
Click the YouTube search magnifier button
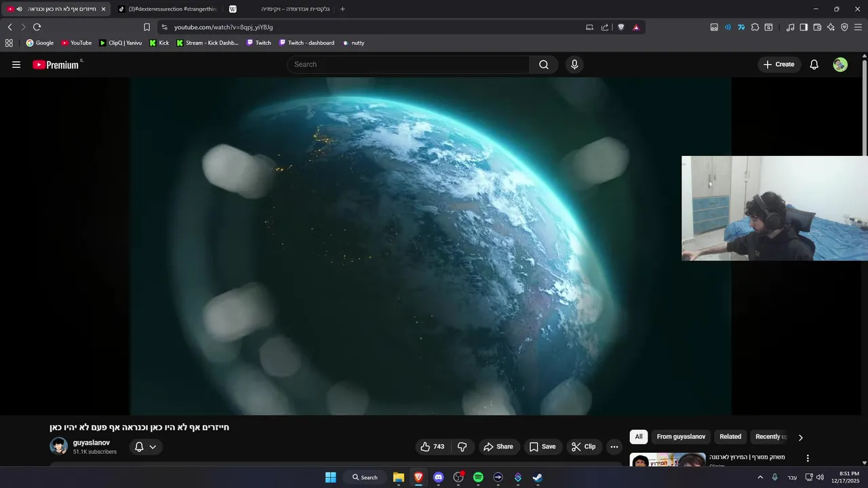click(544, 64)
